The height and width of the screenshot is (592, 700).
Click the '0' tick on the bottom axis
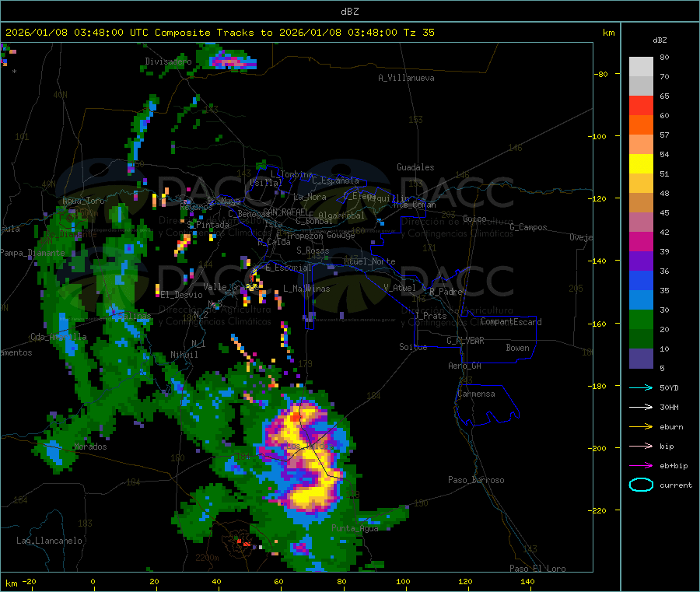[93, 581]
